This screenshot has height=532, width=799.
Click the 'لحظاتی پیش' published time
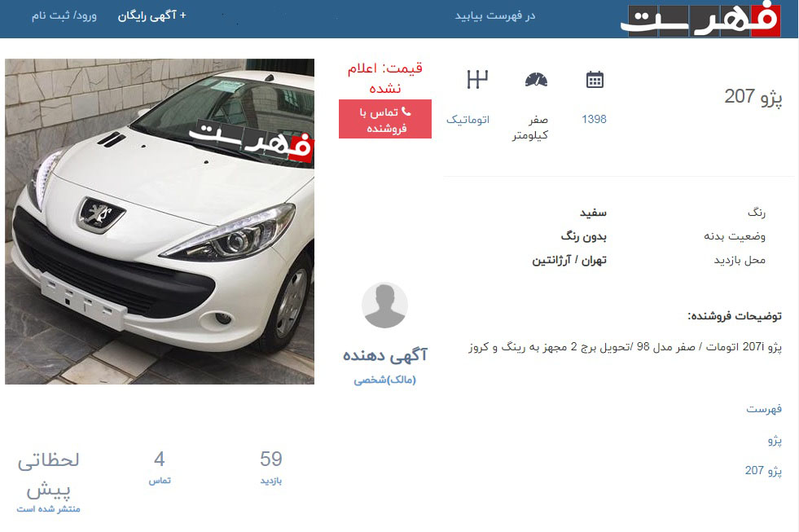(x=48, y=475)
